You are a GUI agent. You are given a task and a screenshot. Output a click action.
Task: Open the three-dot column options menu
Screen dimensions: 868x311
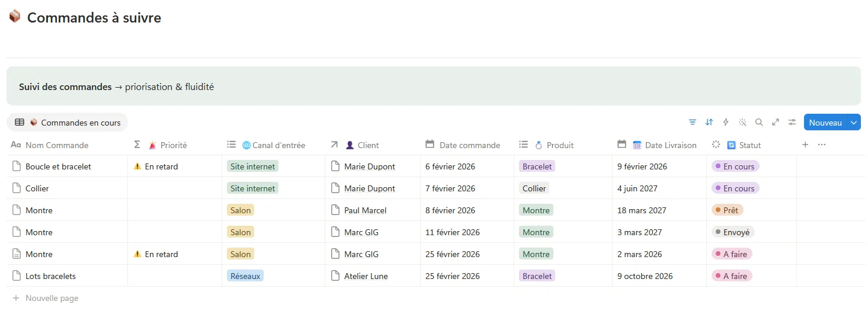(822, 145)
